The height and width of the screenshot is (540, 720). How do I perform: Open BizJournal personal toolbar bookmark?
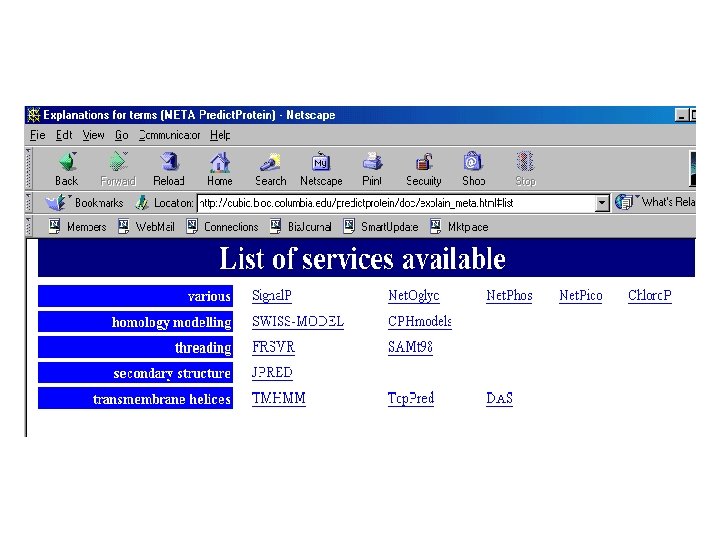[x=300, y=226]
